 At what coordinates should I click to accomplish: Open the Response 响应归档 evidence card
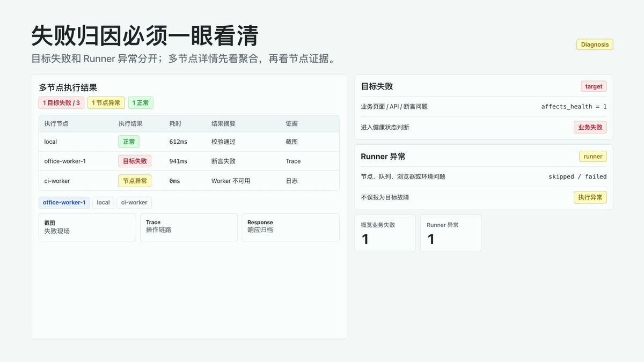(x=290, y=227)
